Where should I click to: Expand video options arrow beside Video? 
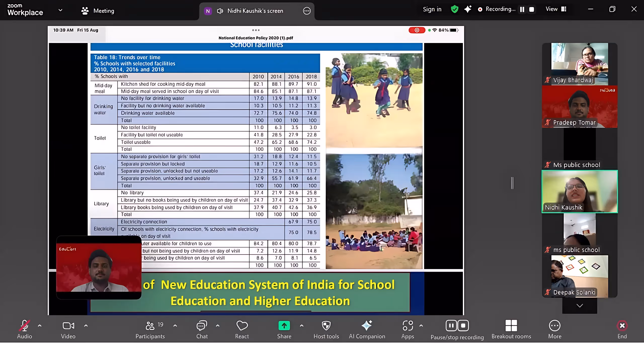(86, 326)
